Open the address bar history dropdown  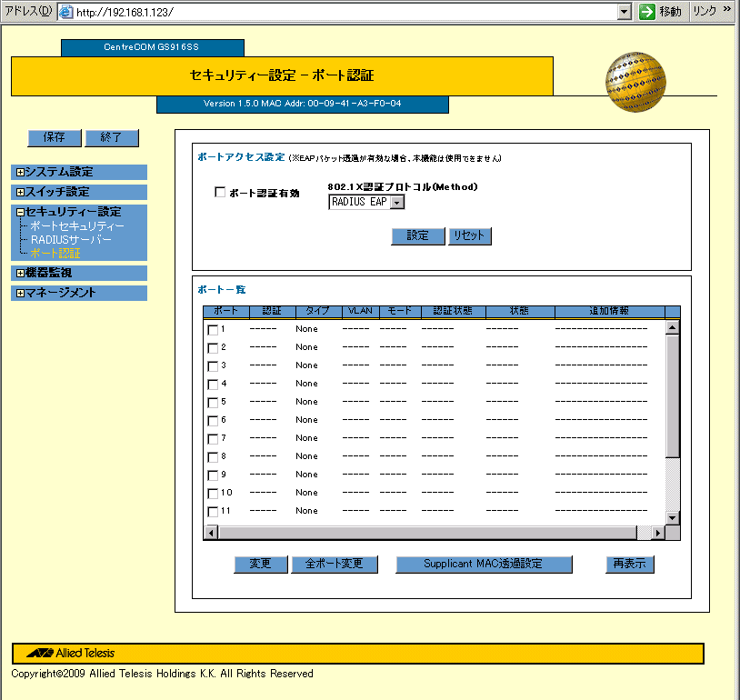click(624, 12)
